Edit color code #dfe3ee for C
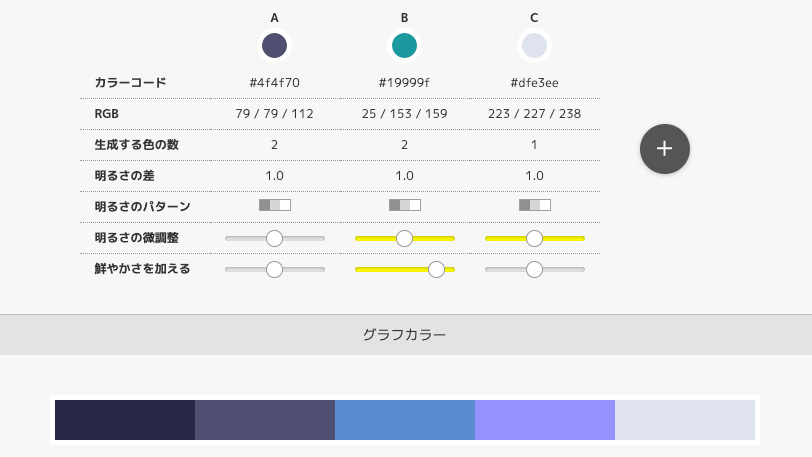 (x=534, y=83)
